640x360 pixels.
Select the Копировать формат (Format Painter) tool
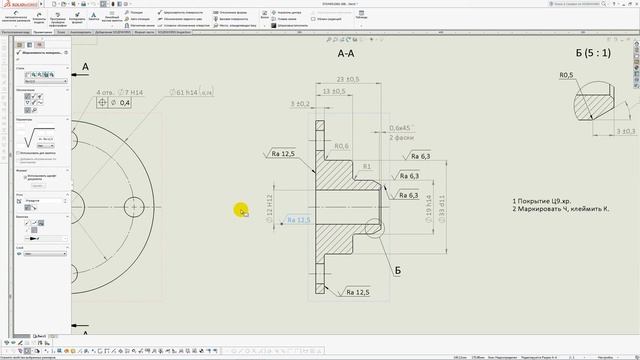pyautogui.click(x=77, y=18)
